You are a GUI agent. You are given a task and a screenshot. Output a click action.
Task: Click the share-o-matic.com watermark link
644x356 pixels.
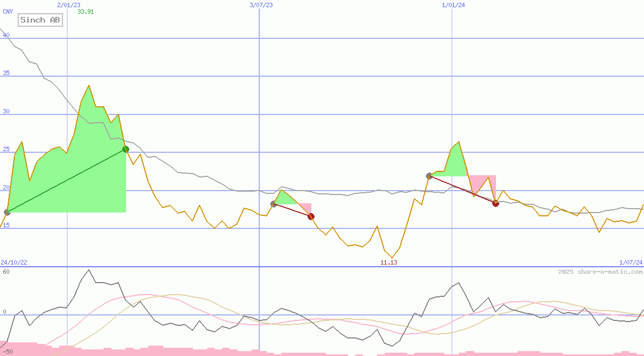(x=600, y=272)
